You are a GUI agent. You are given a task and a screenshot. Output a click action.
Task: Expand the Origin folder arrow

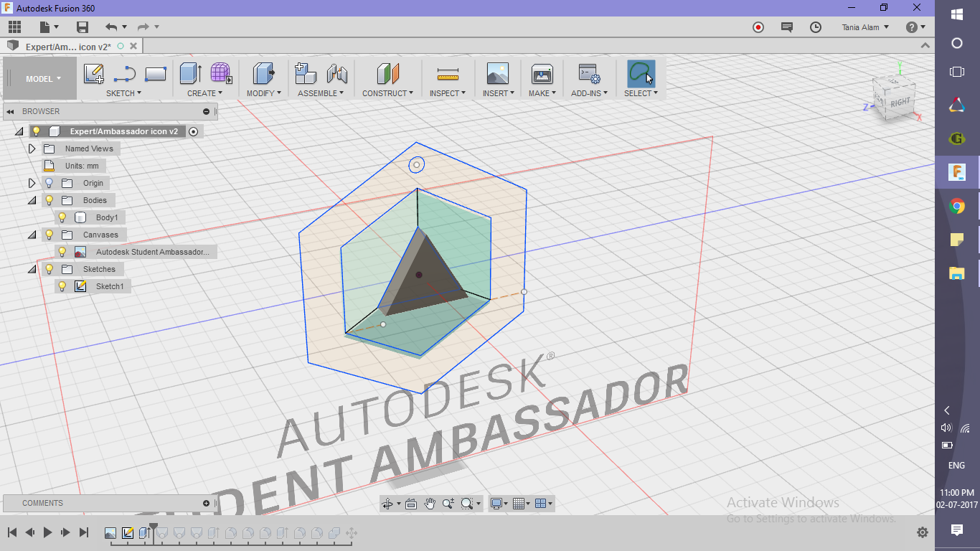tap(32, 183)
